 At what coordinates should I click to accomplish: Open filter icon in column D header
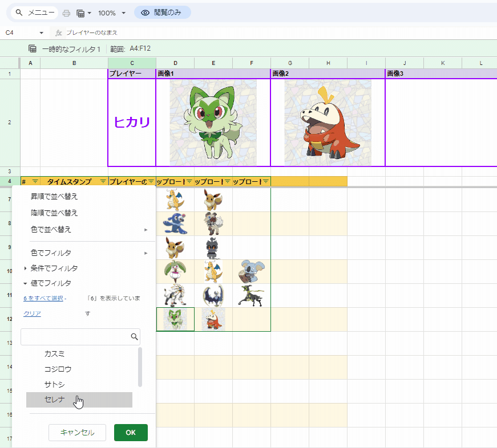(x=189, y=181)
